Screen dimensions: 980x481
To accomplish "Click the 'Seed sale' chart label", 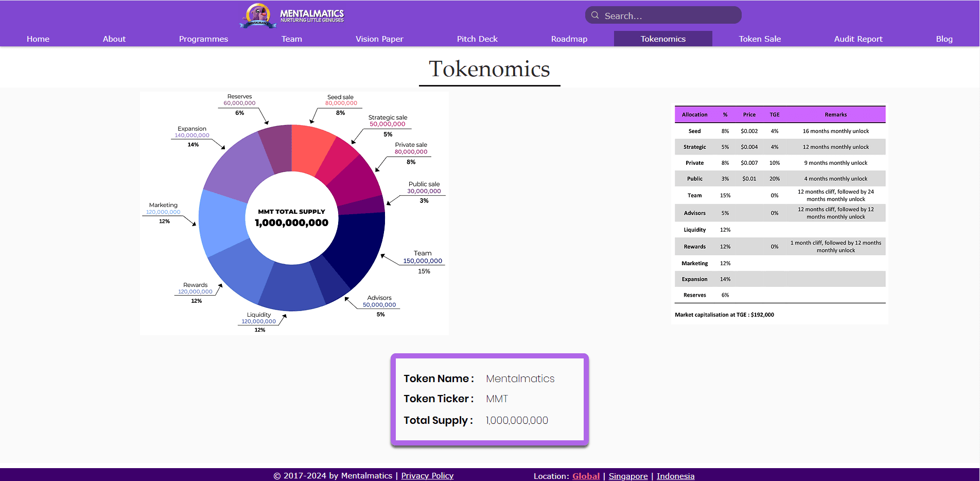I will pos(340,97).
